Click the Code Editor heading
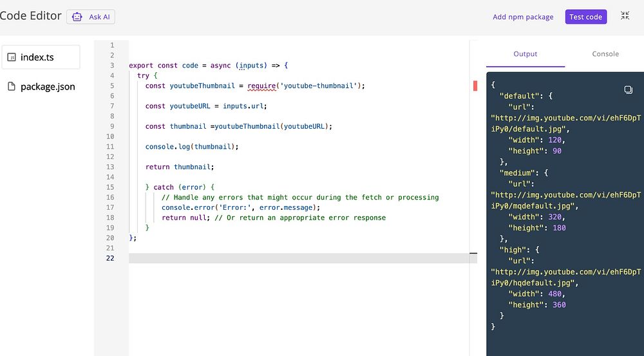This screenshot has width=644, height=356. point(30,16)
